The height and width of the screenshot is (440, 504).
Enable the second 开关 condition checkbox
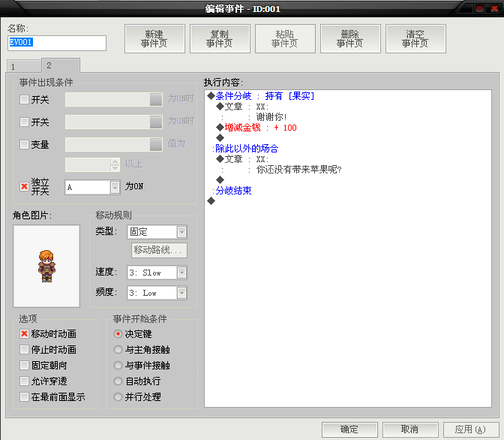24,122
